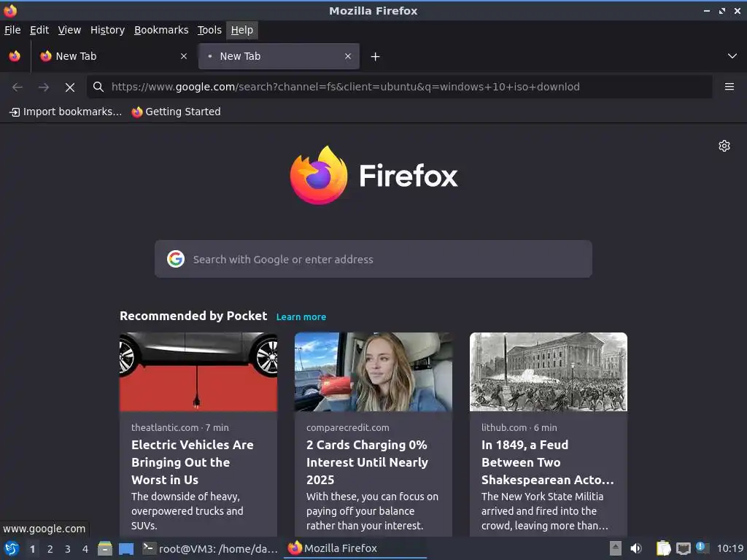
Task: Open the hamburger application menu
Action: [729, 87]
